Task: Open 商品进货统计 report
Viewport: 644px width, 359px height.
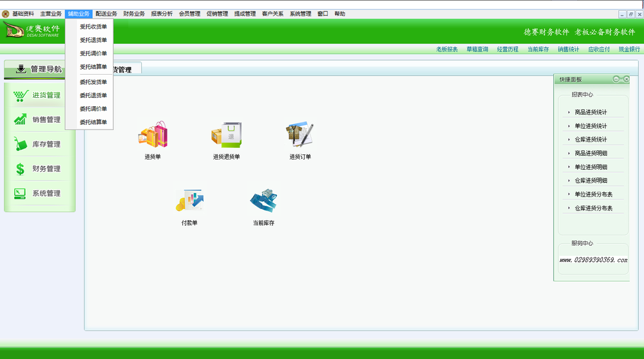Action: tap(591, 113)
